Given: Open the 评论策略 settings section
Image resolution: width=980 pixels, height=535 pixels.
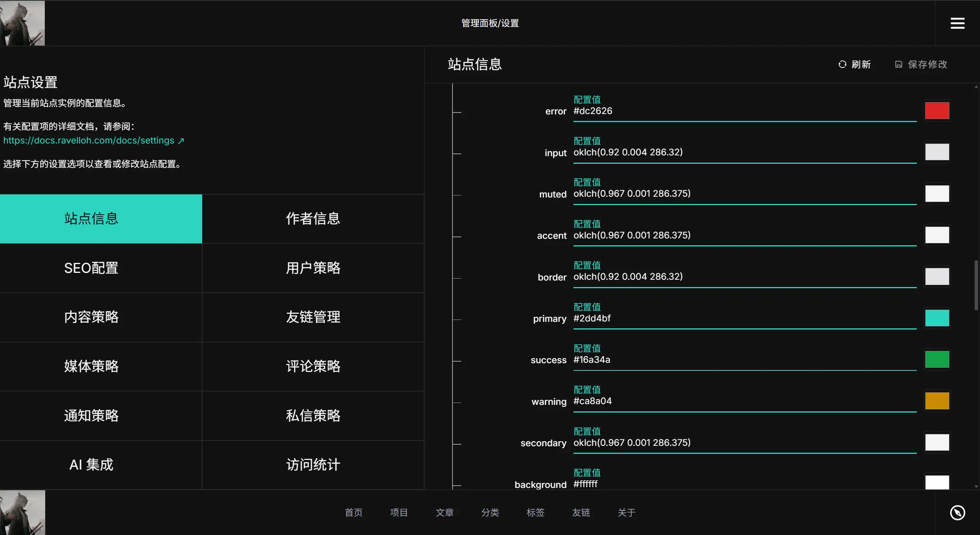Looking at the screenshot, I should click(313, 366).
